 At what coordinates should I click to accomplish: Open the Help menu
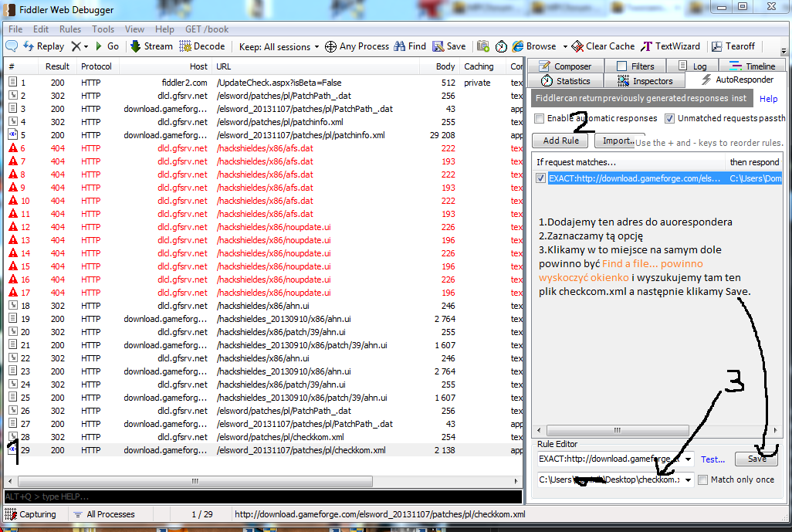[164, 29]
